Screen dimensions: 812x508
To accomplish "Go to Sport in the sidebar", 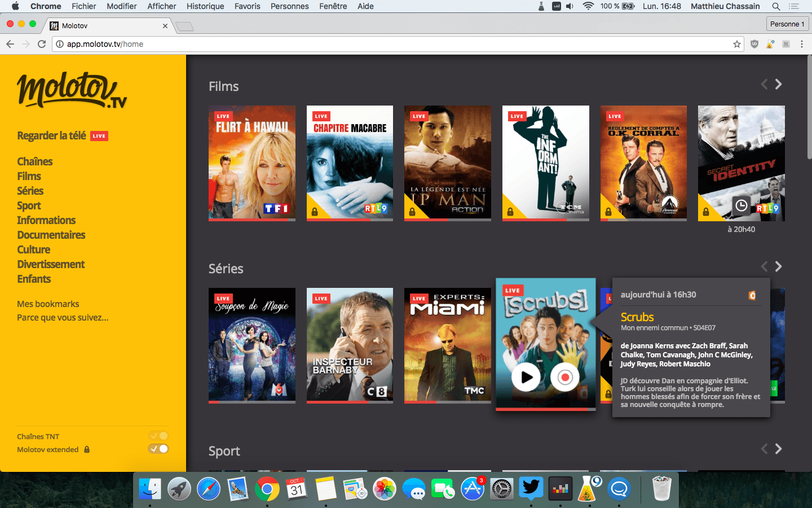I will [x=29, y=205].
